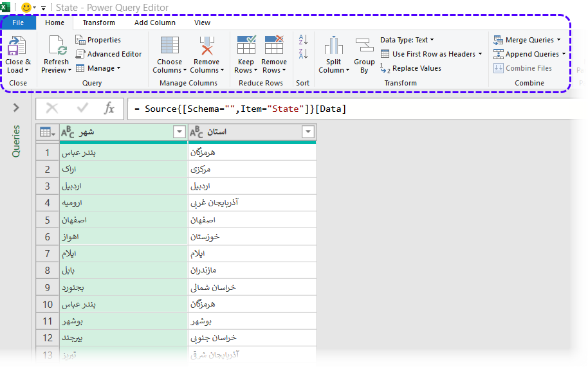The width and height of the screenshot is (588, 367).
Task: Sort ascending with the A-Z icon
Action: coord(303,40)
